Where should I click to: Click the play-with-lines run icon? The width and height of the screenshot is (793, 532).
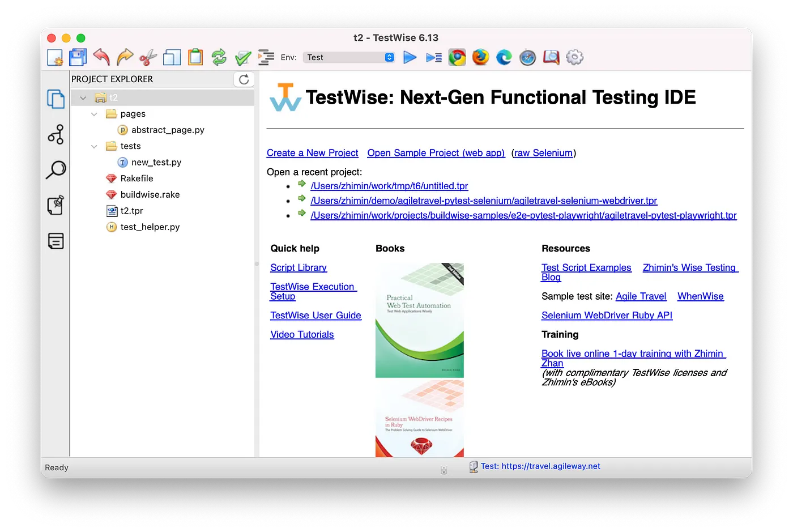tap(434, 57)
